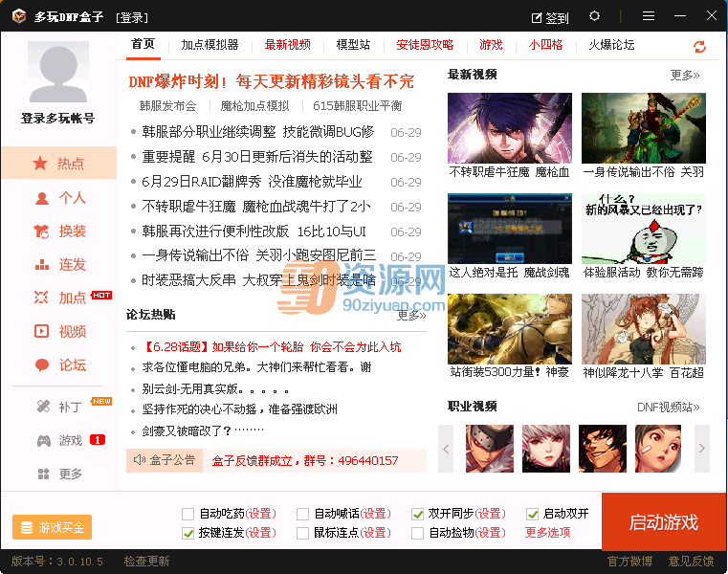
Task: Open 补丁 in the sidebar
Action: (58, 407)
